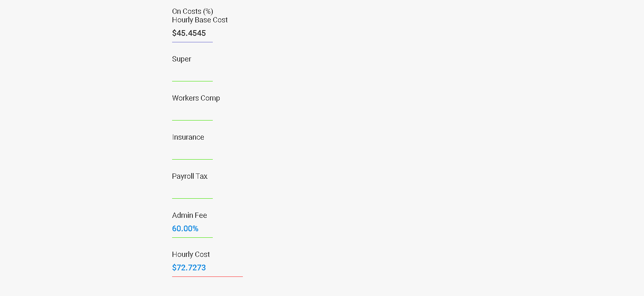The height and width of the screenshot is (296, 644).
Task: Click the Insurance label text
Action: point(188,137)
